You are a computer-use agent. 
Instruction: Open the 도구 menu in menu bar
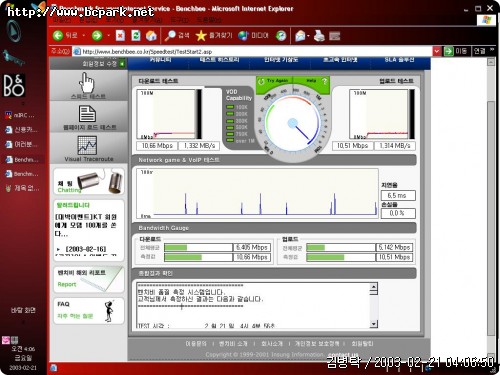[180, 21]
